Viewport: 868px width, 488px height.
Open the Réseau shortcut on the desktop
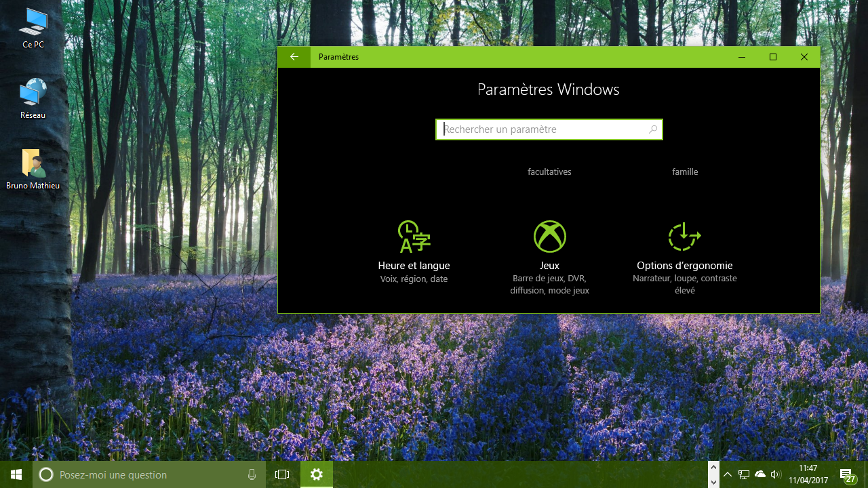33,95
